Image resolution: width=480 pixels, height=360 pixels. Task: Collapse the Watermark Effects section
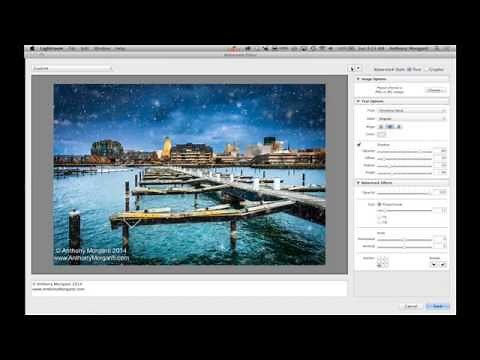click(x=358, y=183)
